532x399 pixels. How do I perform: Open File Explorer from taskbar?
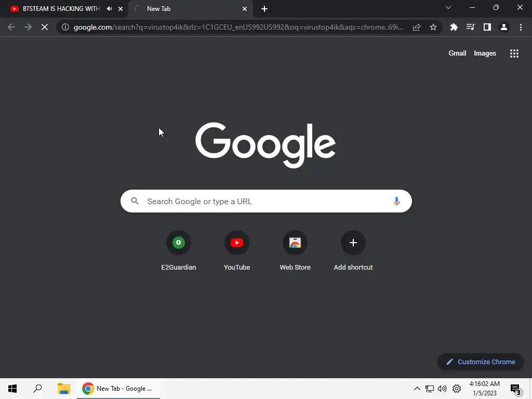(63, 389)
